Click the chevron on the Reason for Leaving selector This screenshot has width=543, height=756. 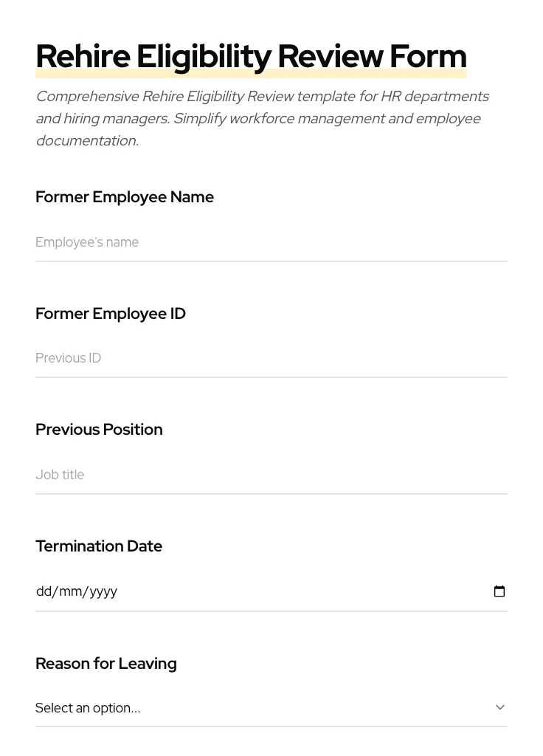(500, 707)
